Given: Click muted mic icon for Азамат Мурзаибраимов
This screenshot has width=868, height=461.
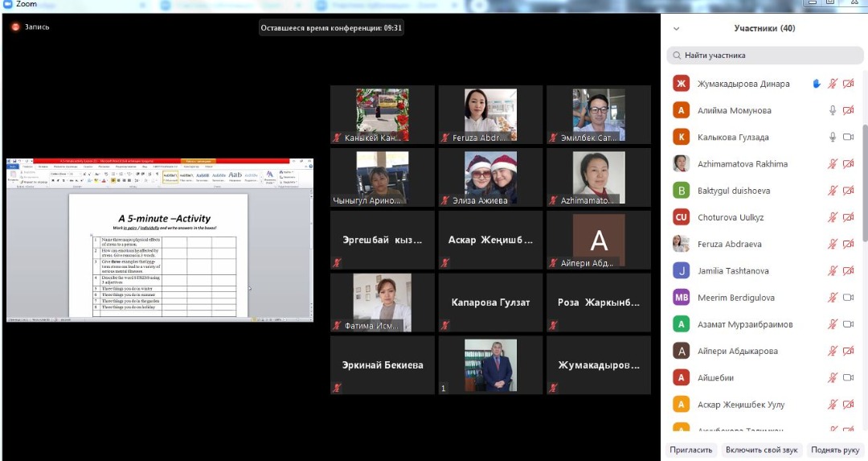Looking at the screenshot, I should pos(833,324).
